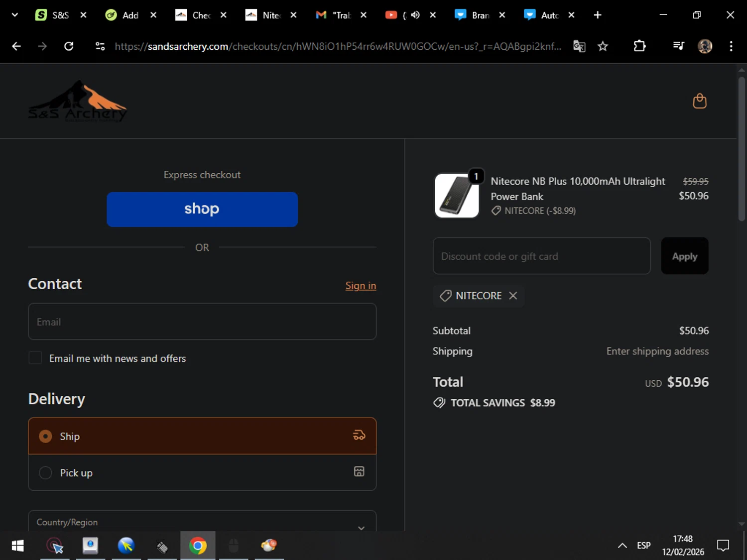Viewport: 747px width, 560px height.
Task: Click the yellow cursor app in taskbar
Action: tap(126, 546)
